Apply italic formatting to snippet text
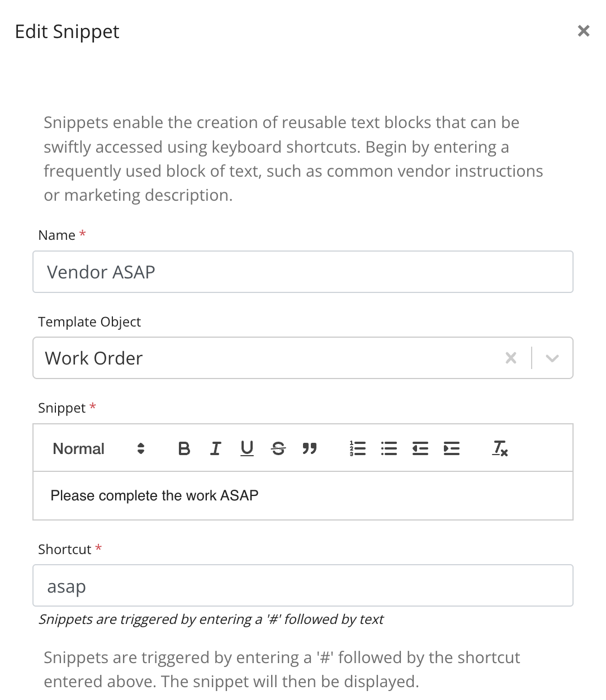 click(x=215, y=448)
